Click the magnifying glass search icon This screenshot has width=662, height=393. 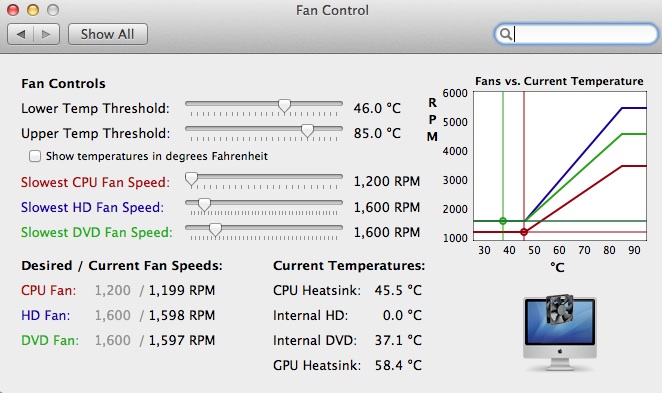point(505,34)
